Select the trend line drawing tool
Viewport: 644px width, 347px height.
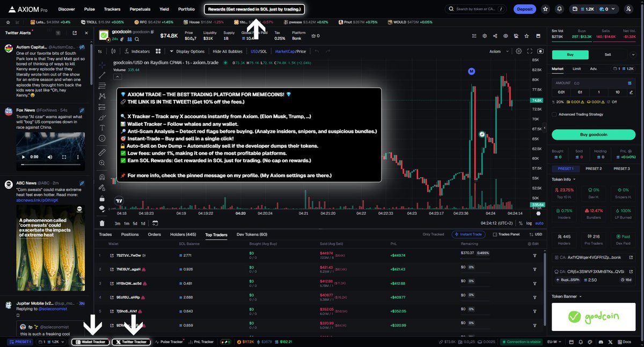(103, 75)
